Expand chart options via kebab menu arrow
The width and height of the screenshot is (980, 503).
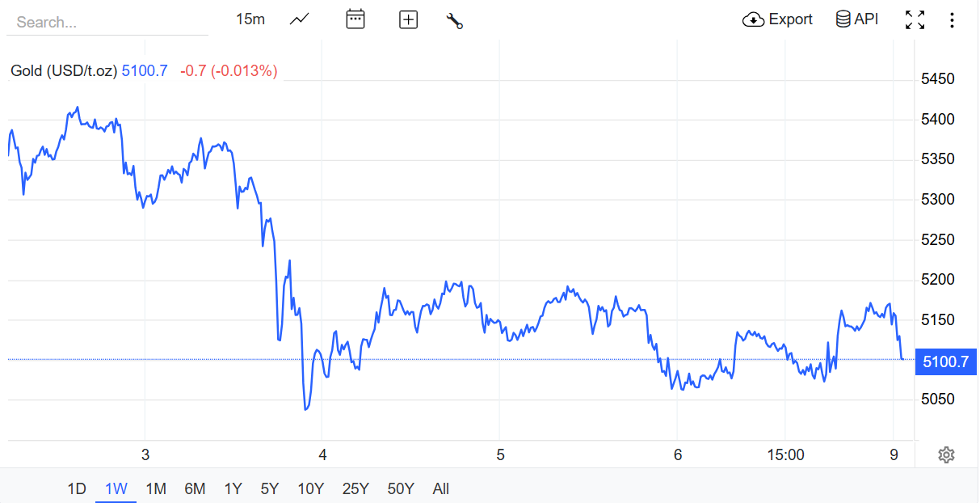coord(953,19)
